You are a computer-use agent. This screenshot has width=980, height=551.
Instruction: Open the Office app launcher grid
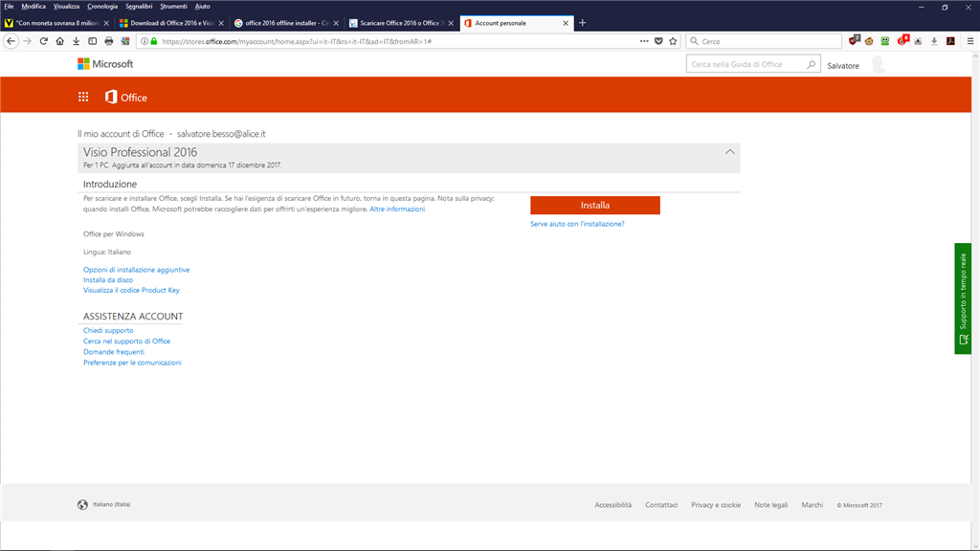coord(83,97)
